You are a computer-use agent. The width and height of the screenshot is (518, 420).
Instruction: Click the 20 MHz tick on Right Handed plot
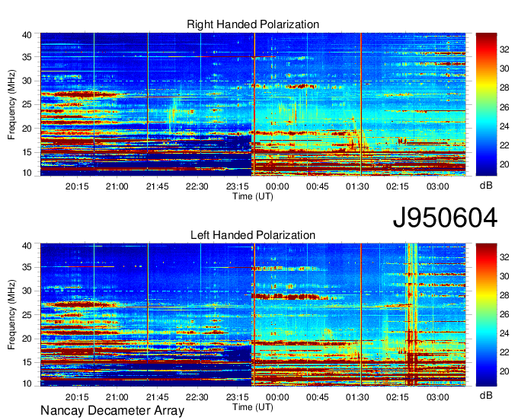(x=27, y=129)
